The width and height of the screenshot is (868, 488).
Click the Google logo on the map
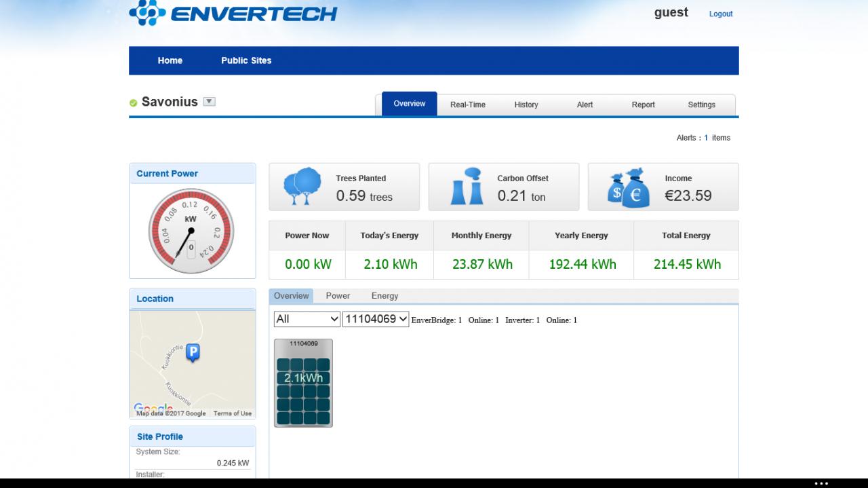[153, 407]
